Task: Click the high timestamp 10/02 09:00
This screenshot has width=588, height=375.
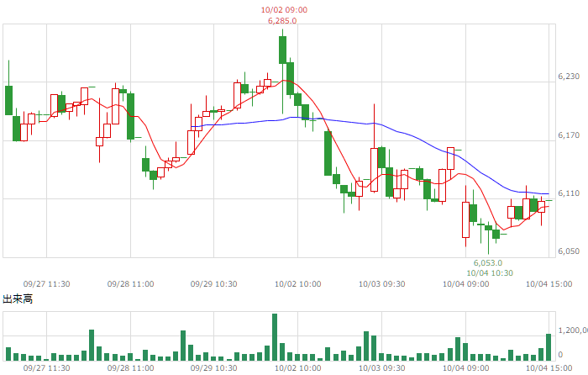Action: click(284, 10)
